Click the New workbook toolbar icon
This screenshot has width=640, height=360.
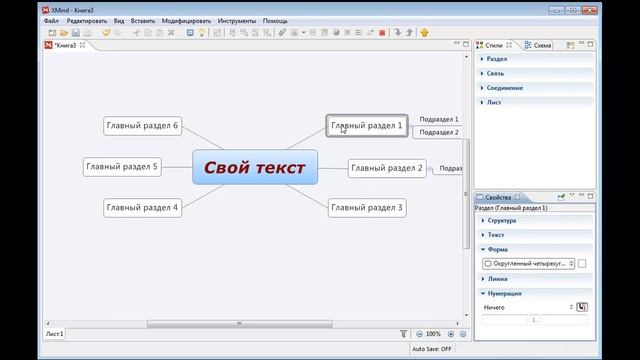pyautogui.click(x=52, y=33)
